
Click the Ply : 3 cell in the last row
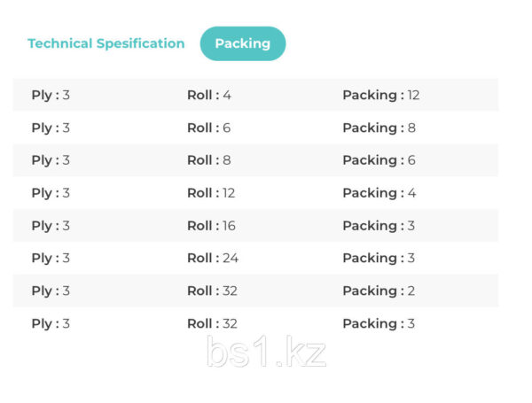(51, 323)
